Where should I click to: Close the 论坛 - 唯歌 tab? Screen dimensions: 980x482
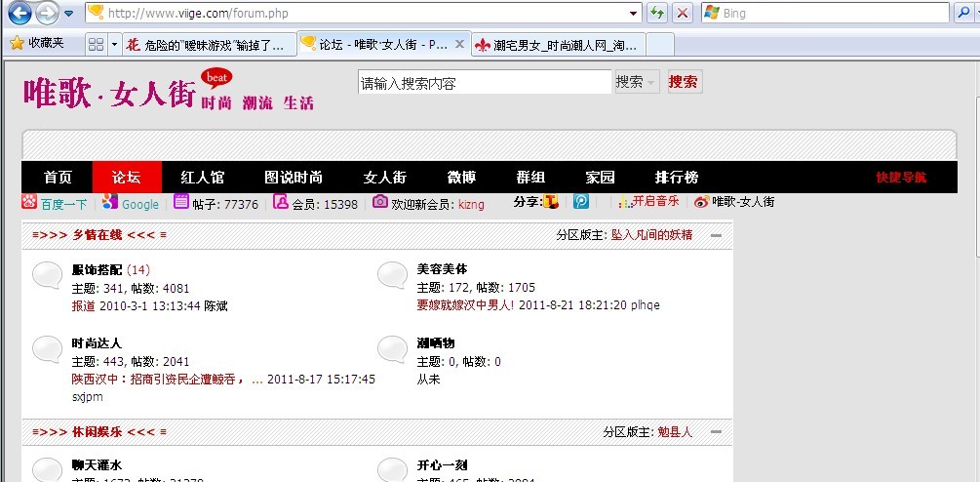pos(459,44)
